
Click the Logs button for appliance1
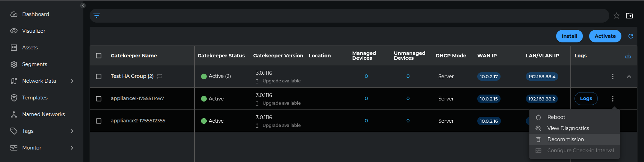point(586,99)
